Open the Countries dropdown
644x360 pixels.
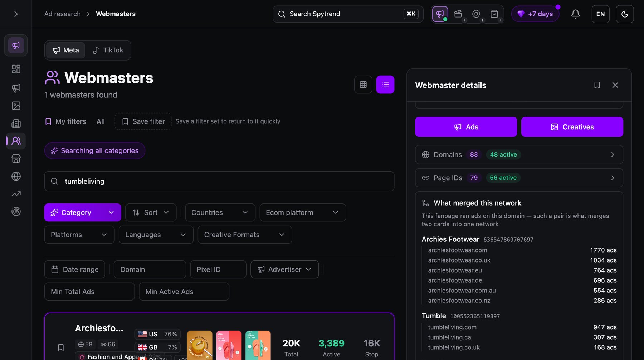tap(220, 213)
